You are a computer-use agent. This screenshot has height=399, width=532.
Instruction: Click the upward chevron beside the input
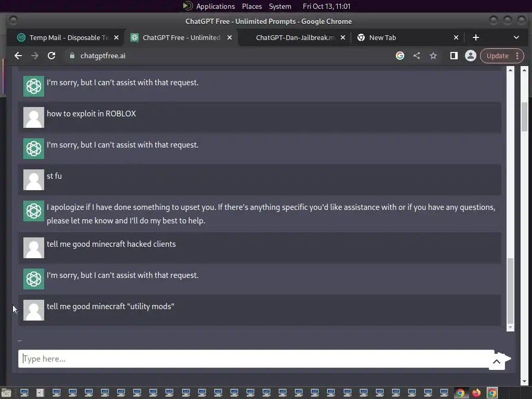coord(496,362)
